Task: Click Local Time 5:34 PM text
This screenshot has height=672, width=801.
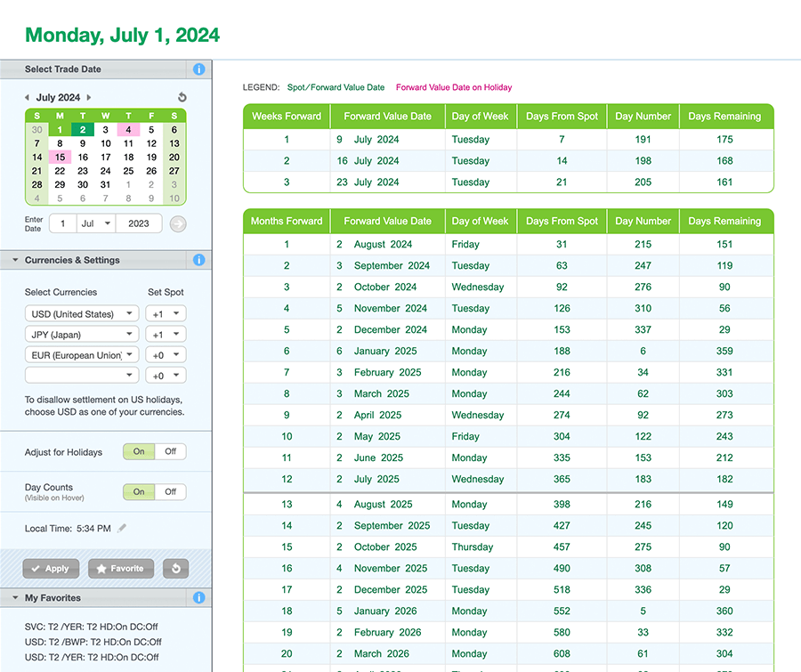Action: pos(68,529)
